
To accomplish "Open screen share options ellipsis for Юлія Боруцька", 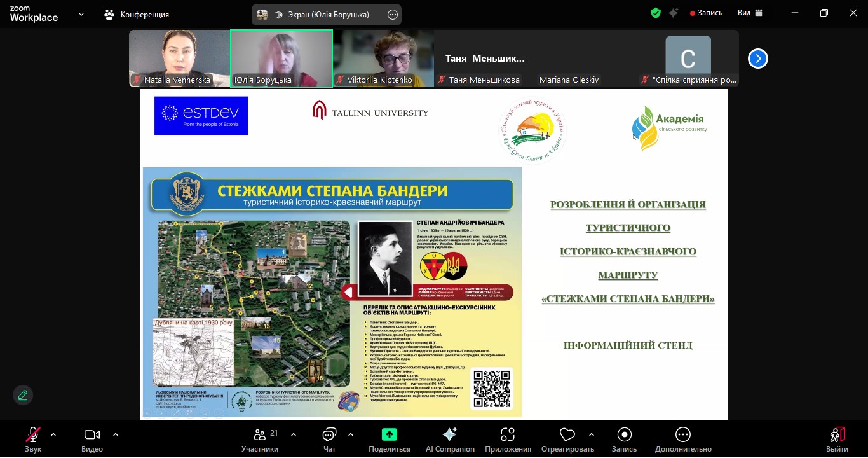I will click(x=393, y=15).
